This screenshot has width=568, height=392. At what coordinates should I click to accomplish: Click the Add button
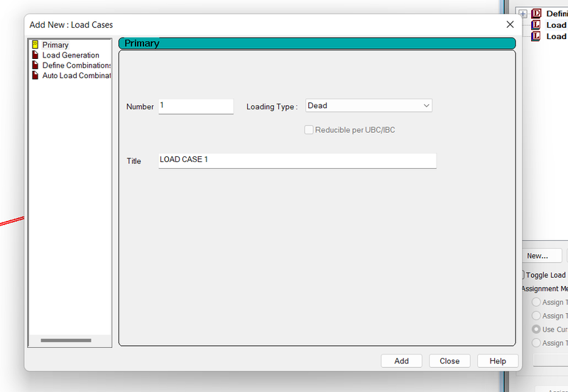[x=401, y=361]
